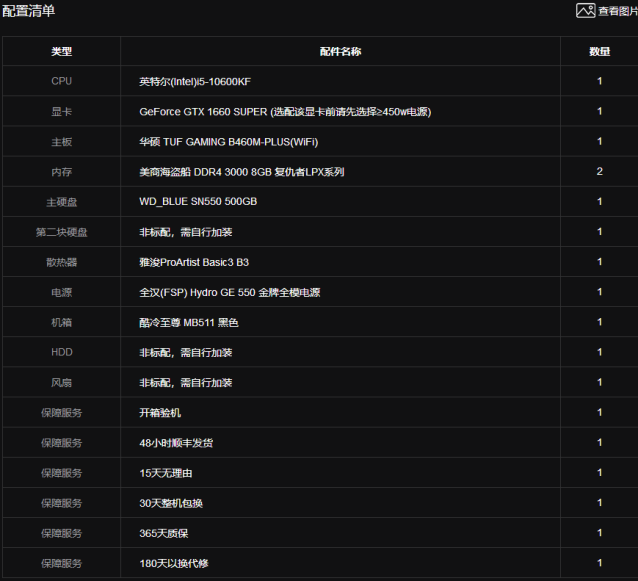The image size is (638, 581).
Task: Click 酷冷至尊 MB511 黑色 entry
Action: coord(189,322)
